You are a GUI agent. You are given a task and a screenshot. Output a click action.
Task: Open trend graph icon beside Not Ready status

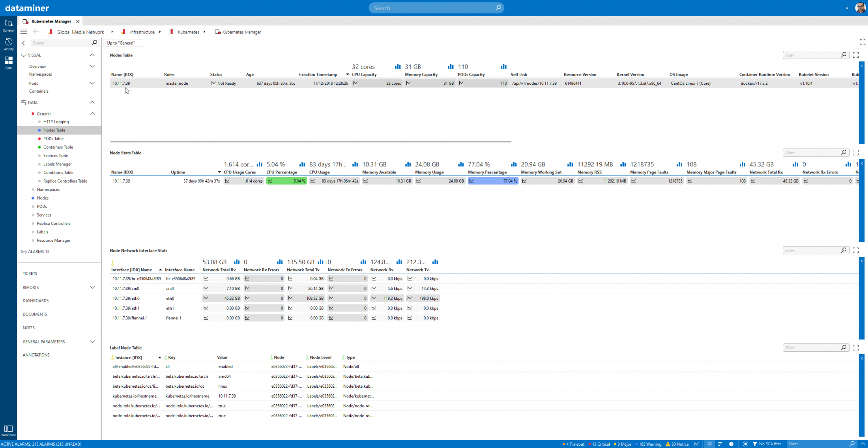pos(213,83)
